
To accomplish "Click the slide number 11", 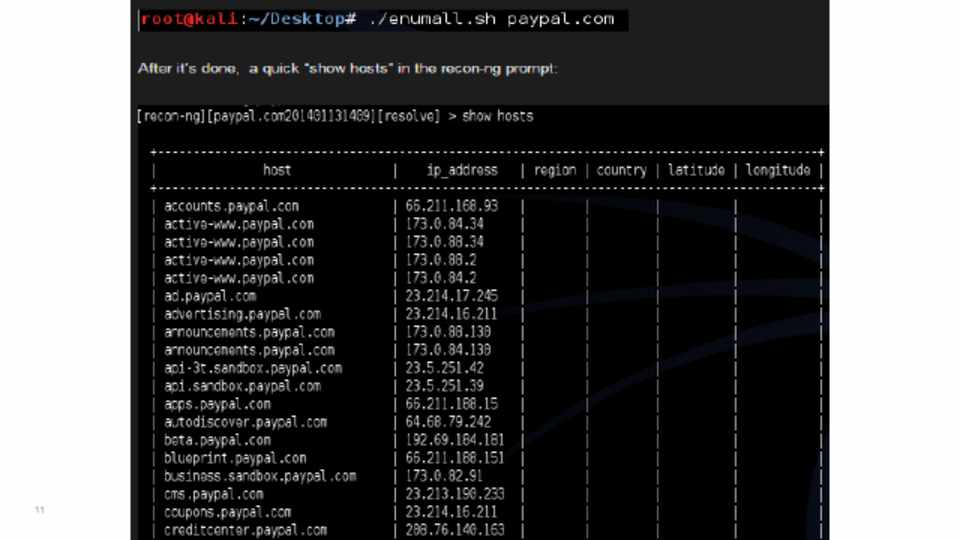I will coord(40,512).
